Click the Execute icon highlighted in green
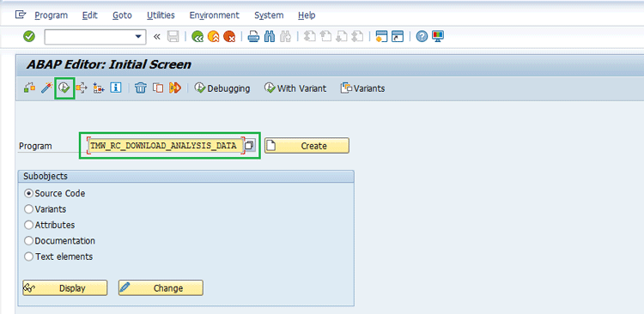 tap(64, 88)
